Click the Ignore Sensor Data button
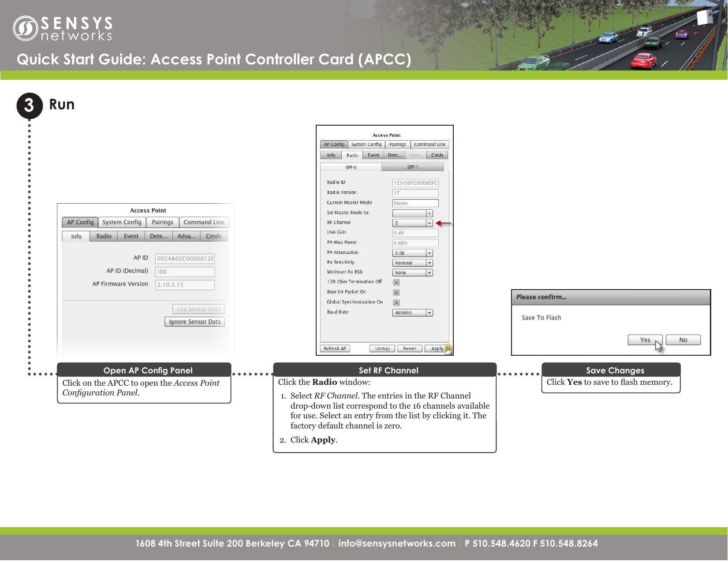Viewport: 728px width, 562px height. point(194,322)
